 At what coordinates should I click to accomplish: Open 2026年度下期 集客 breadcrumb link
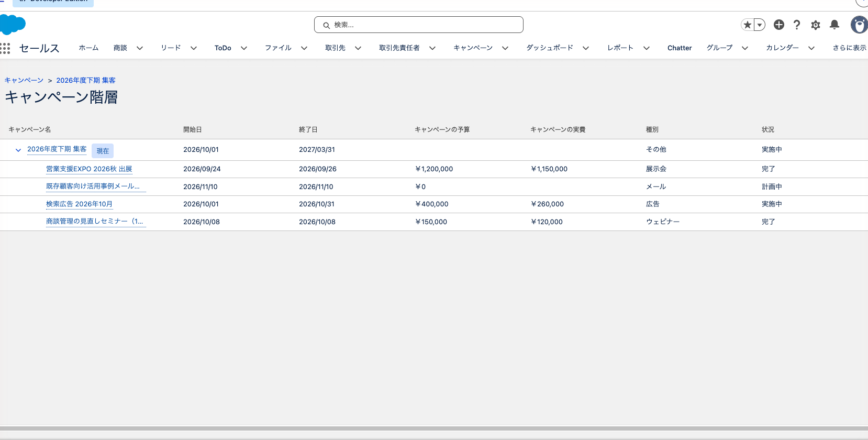pos(86,80)
